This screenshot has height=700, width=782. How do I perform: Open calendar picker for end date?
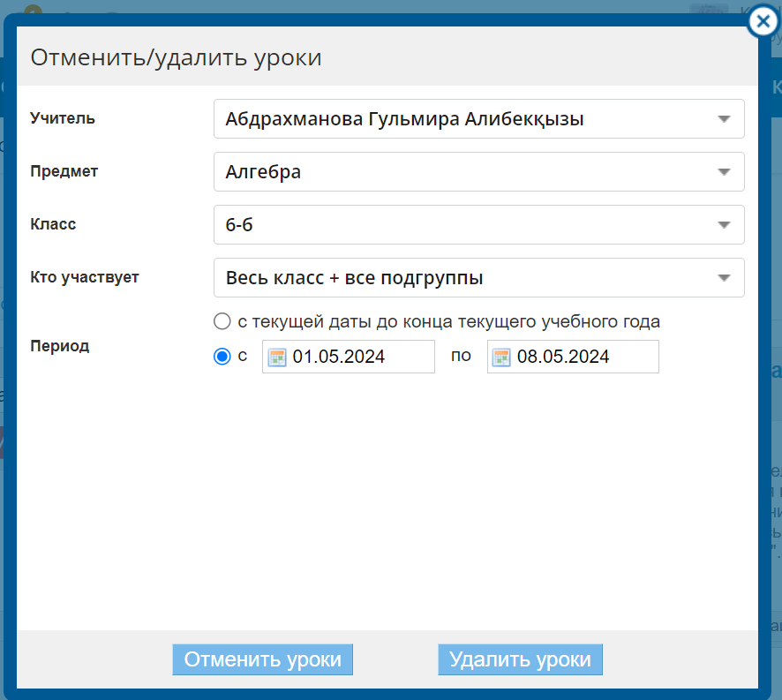point(502,357)
